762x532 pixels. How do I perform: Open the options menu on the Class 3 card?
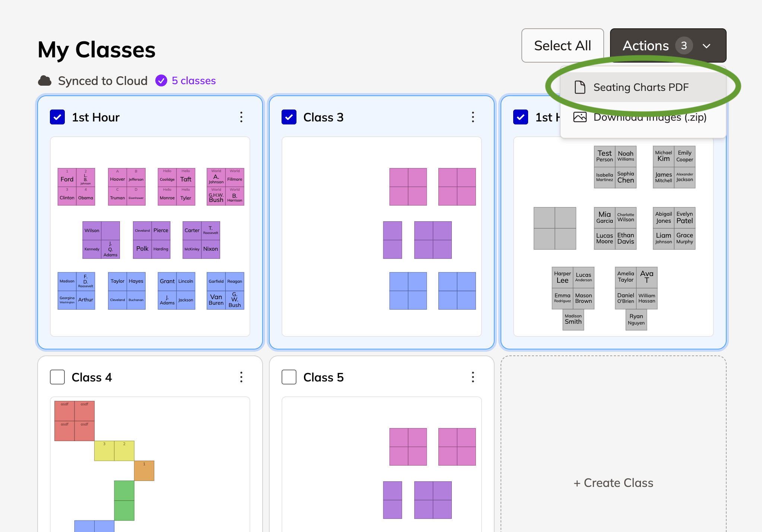[x=473, y=117]
